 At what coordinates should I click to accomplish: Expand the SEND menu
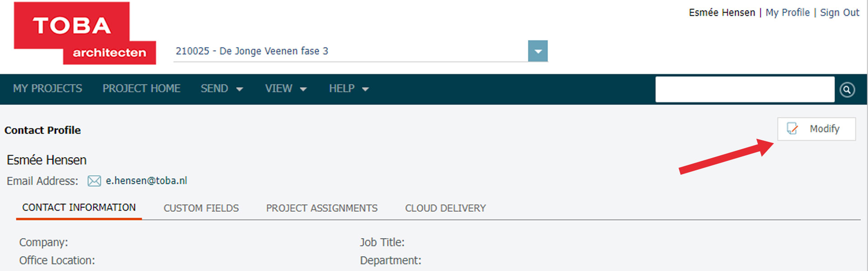(x=222, y=89)
